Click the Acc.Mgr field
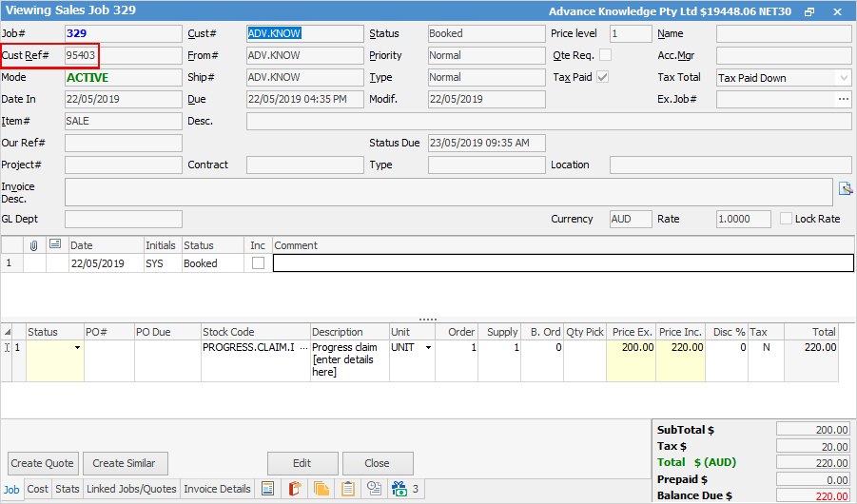The height and width of the screenshot is (504, 857). (x=784, y=55)
